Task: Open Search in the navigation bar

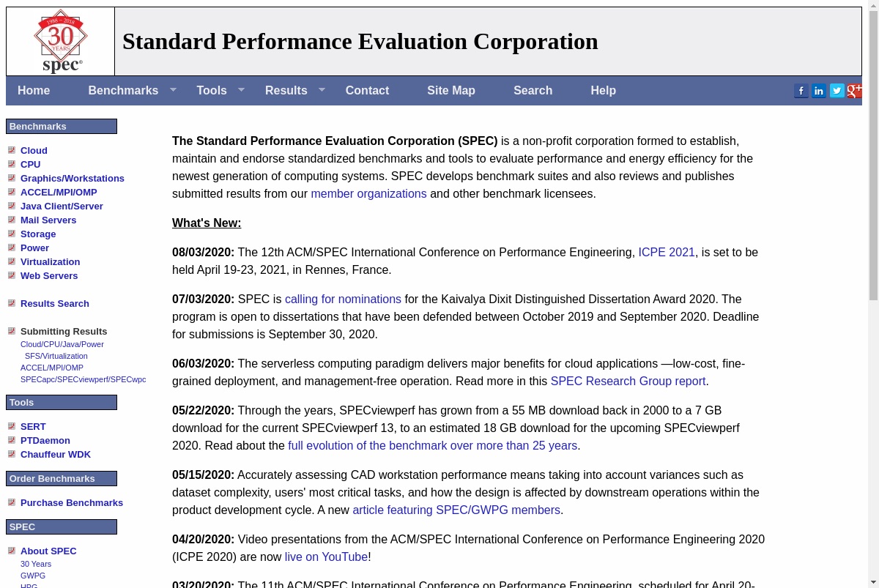Action: [533, 91]
